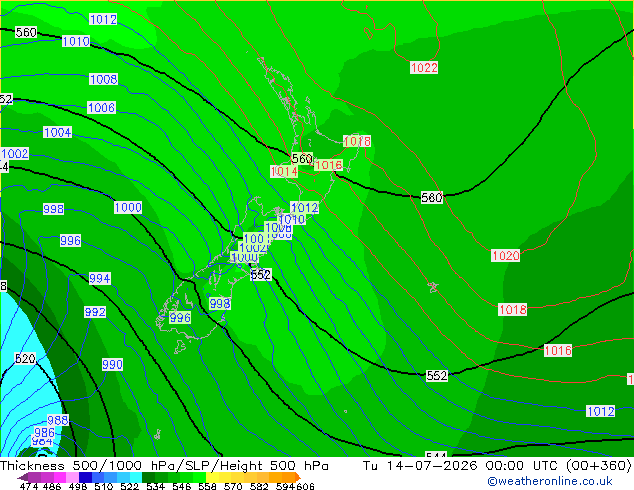This screenshot has height=490, width=634.
Task: Click the blue 992 pressure label
Action: click(95, 312)
